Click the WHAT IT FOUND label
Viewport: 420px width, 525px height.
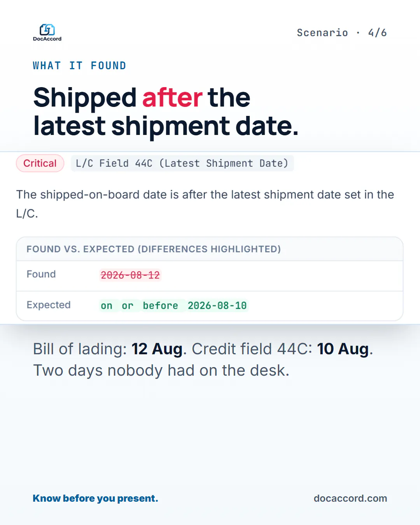tap(79, 66)
